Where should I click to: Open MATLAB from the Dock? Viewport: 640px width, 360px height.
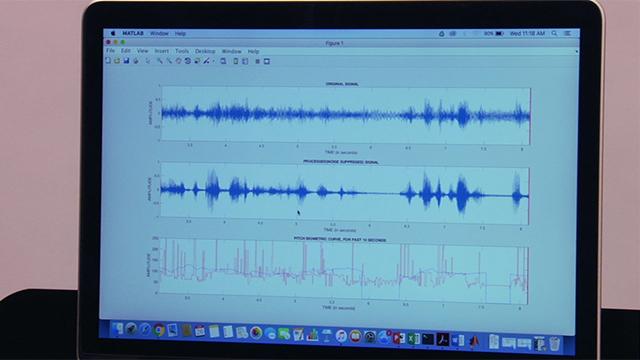click(473, 341)
